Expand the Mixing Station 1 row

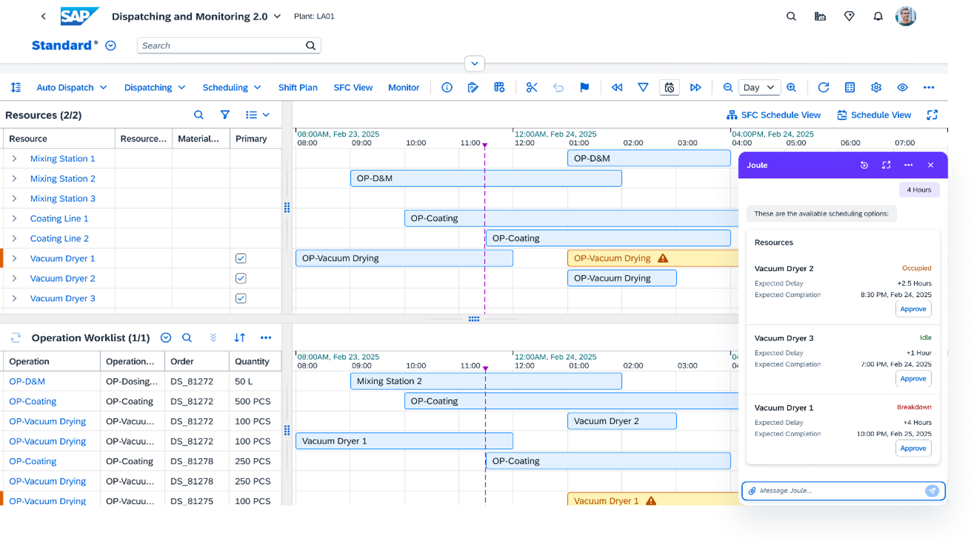tap(14, 159)
